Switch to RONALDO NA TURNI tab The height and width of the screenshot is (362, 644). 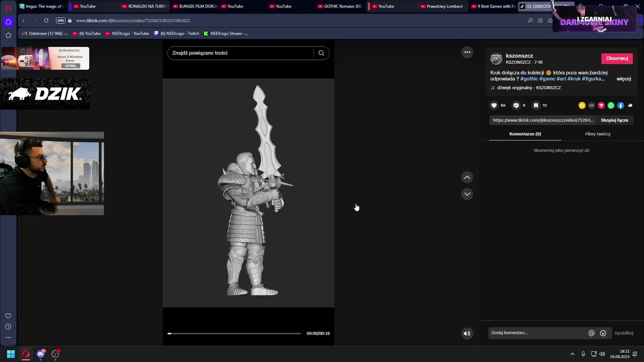click(143, 7)
